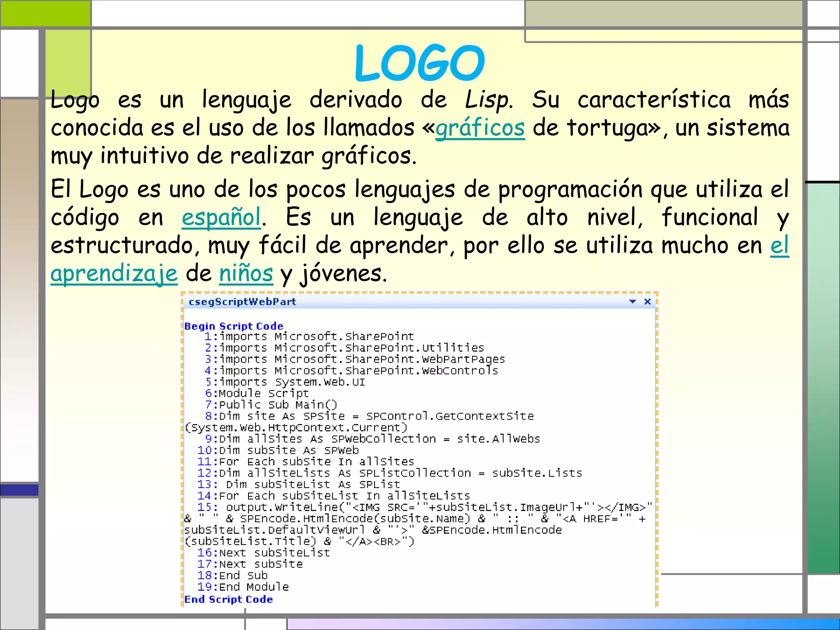This screenshot has width=840, height=630.
Task: Click the 'el' link ending the line
Action: click(779, 246)
